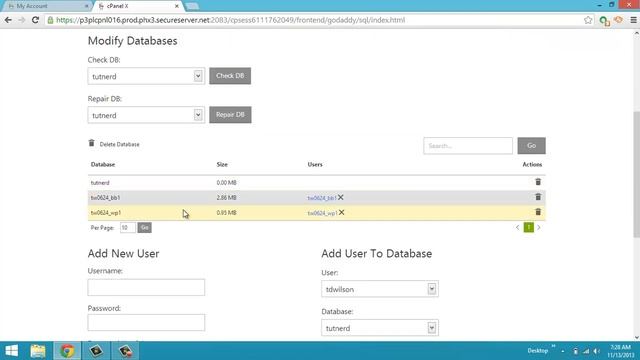Viewport: 640px width, 360px height.
Task: Open the network signal tray icon
Action: point(586,351)
